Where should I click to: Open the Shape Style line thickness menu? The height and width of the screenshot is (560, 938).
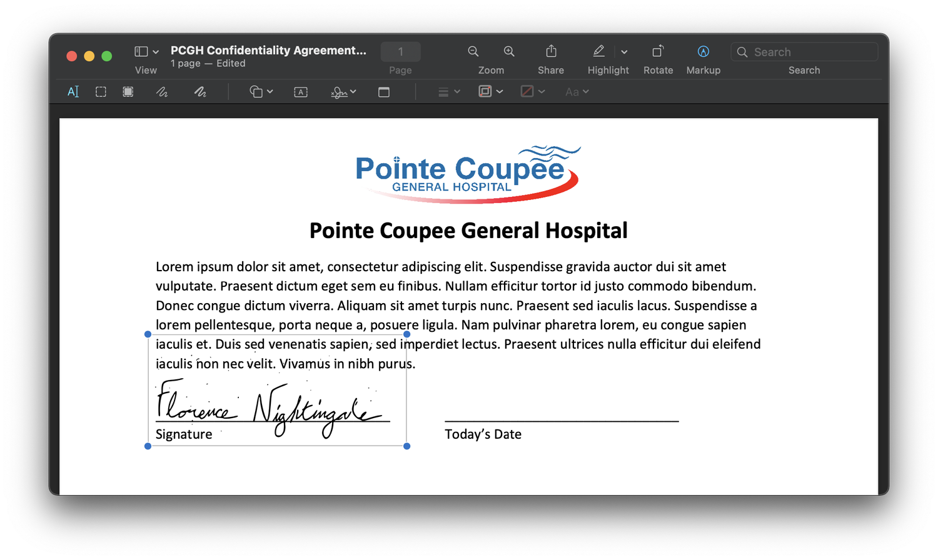(448, 92)
